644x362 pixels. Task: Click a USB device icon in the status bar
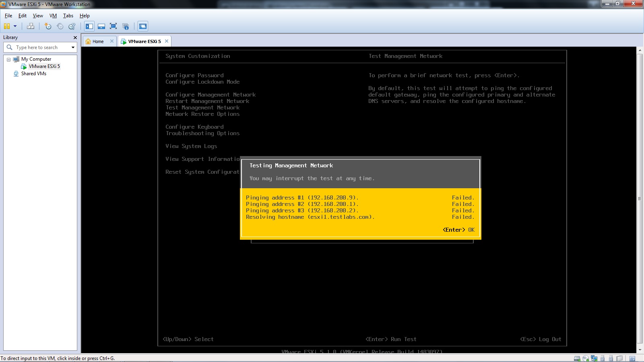click(x=602, y=358)
